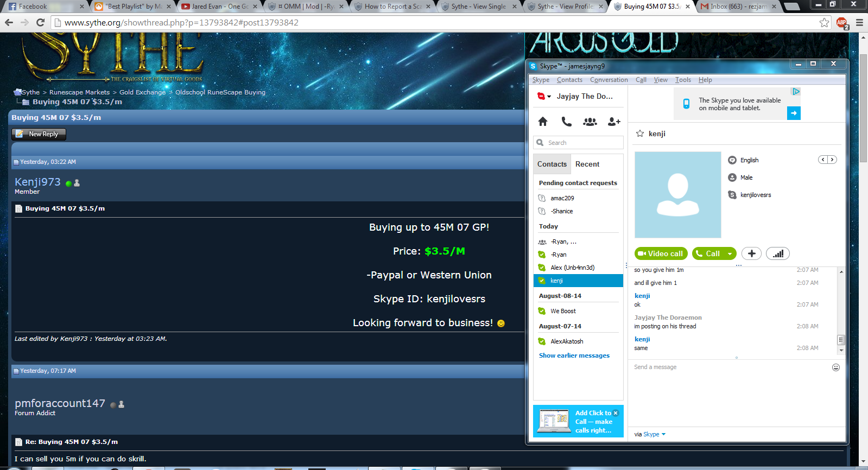
Task: Click browser back arrow
Action: [x=9, y=22]
